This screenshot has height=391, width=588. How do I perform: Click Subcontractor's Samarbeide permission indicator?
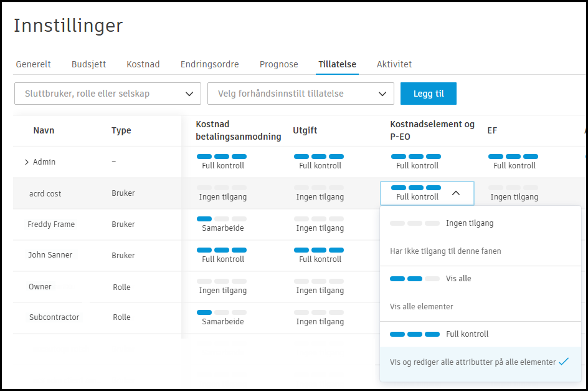pos(222,317)
